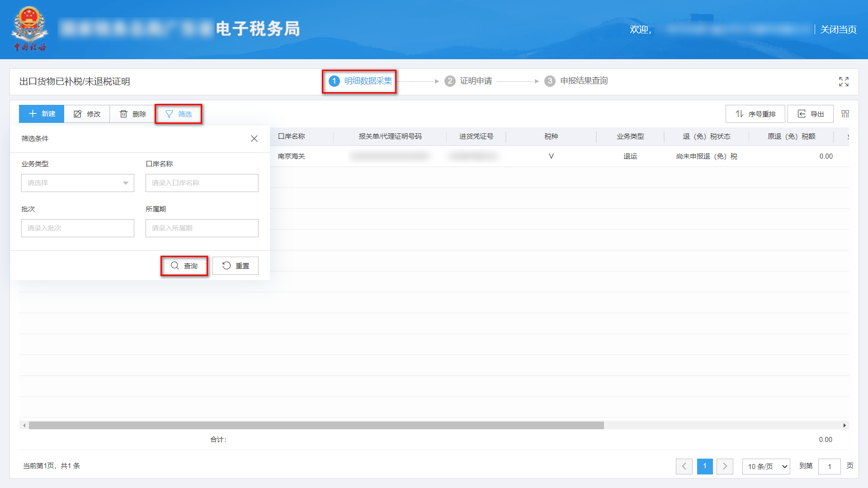Click the 导出 export button
The image size is (868, 488).
tap(810, 114)
